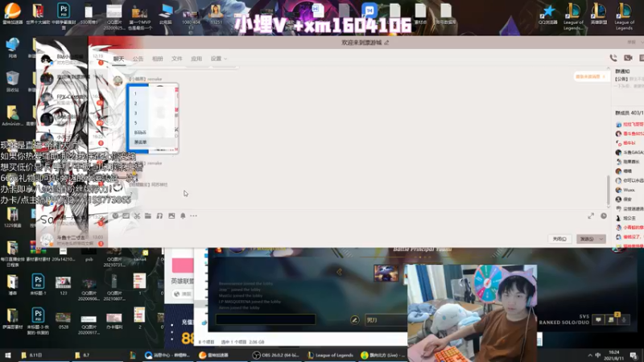The width and height of the screenshot is (644, 362).
Task: Select group member 保安 in member list
Action: [627, 200]
